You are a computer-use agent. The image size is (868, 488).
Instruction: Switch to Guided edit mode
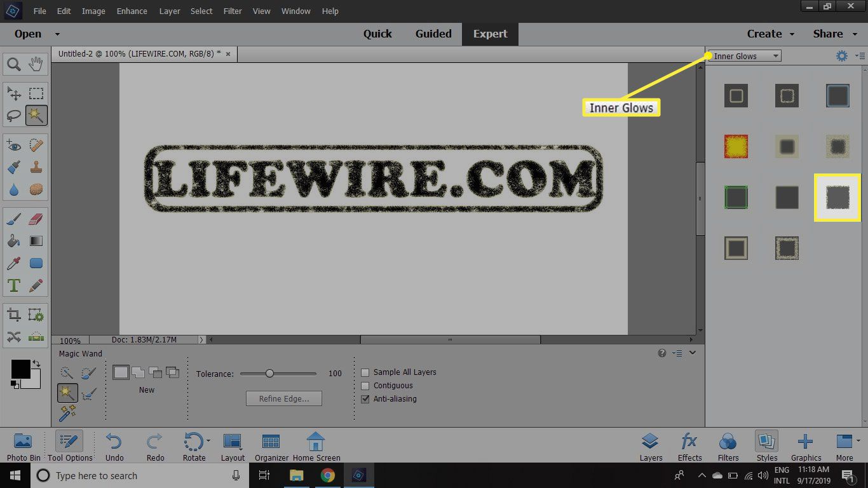coord(433,34)
